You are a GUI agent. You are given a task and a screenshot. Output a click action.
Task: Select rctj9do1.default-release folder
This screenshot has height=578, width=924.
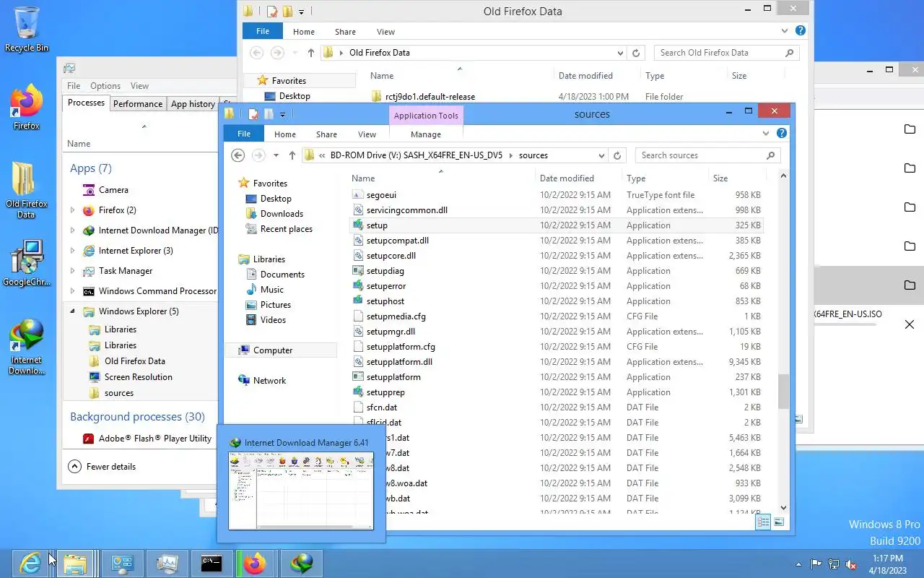coord(430,96)
